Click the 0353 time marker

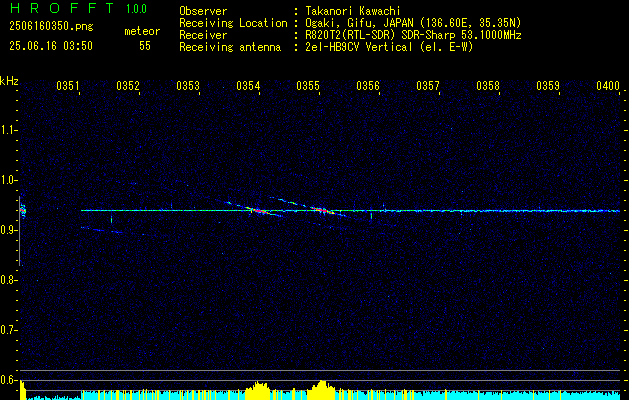click(188, 86)
